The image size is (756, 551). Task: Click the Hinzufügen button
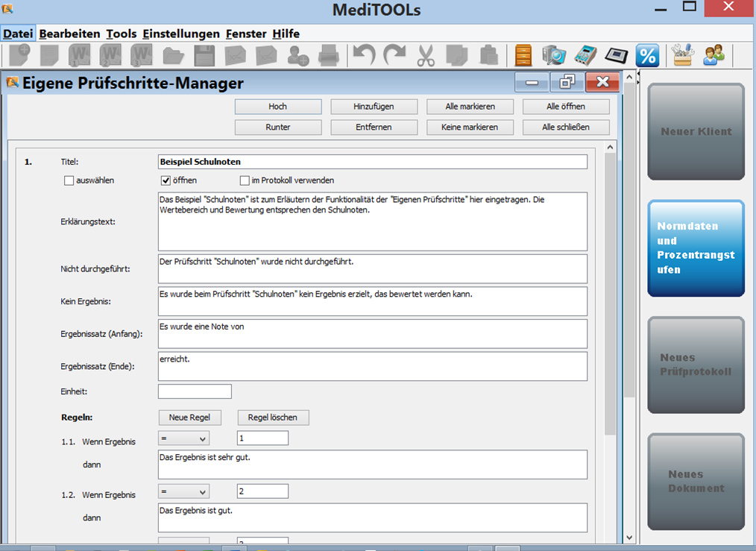[374, 107]
